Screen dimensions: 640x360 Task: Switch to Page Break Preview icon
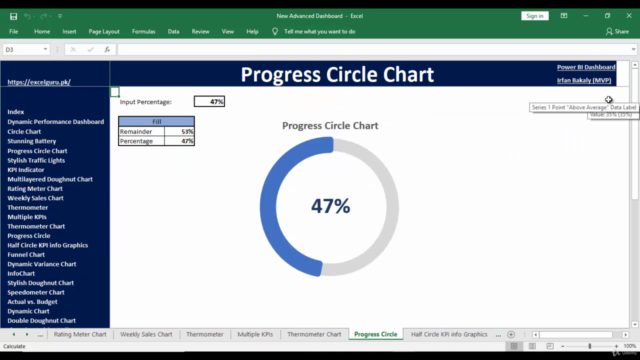pos(550,346)
